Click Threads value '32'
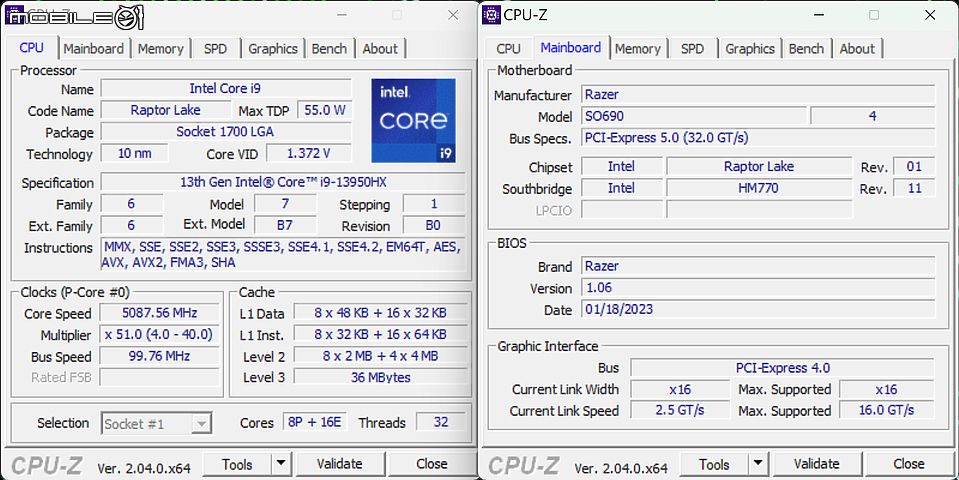 pos(441,422)
